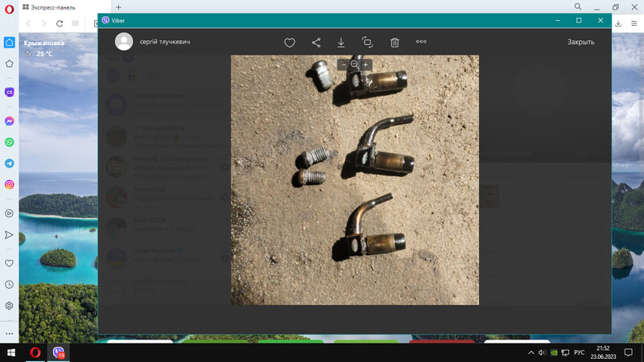Open WhatsApp in Opera sidebar
This screenshot has height=362, width=644.
tap(10, 142)
